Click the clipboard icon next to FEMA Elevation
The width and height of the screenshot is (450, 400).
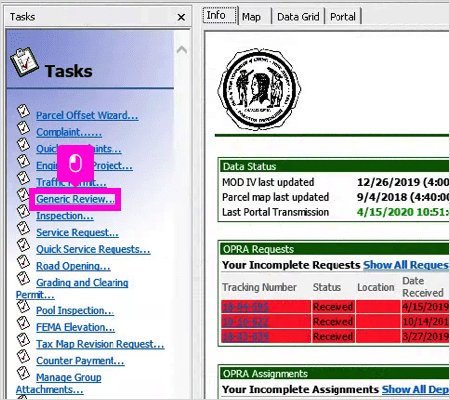[23, 323]
